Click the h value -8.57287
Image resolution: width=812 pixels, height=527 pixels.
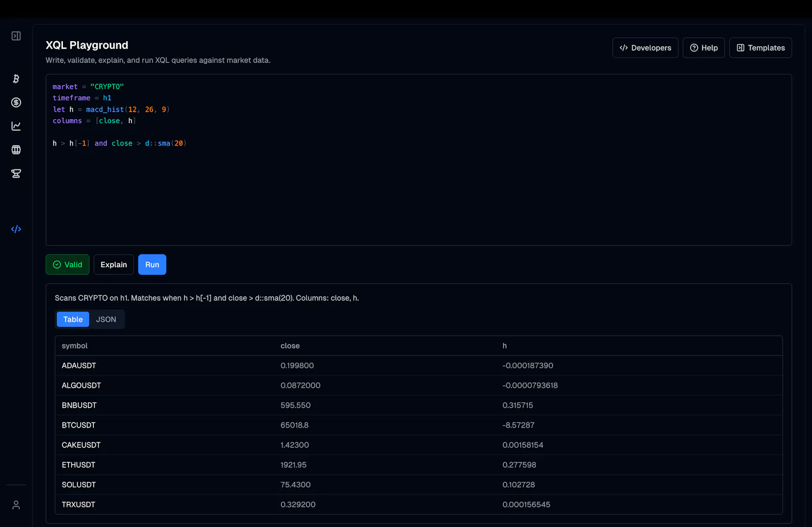pos(518,425)
